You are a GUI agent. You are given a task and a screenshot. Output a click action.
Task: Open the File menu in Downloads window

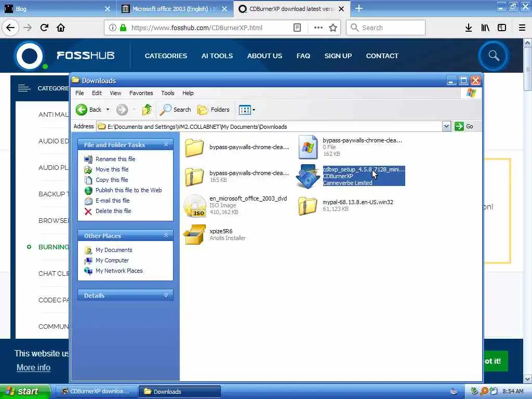pyautogui.click(x=79, y=93)
